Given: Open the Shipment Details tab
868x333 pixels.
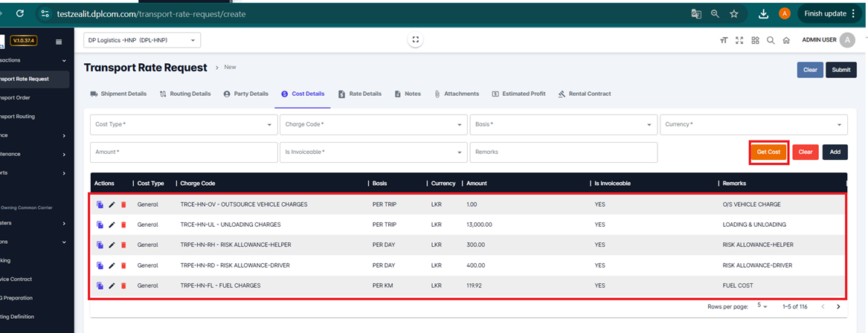Looking at the screenshot, I should [x=118, y=94].
